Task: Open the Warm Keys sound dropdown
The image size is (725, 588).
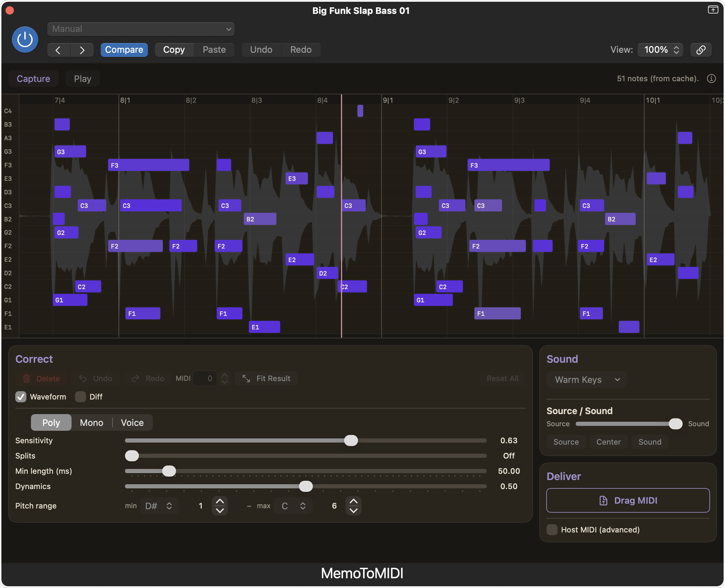Action: pyautogui.click(x=586, y=380)
